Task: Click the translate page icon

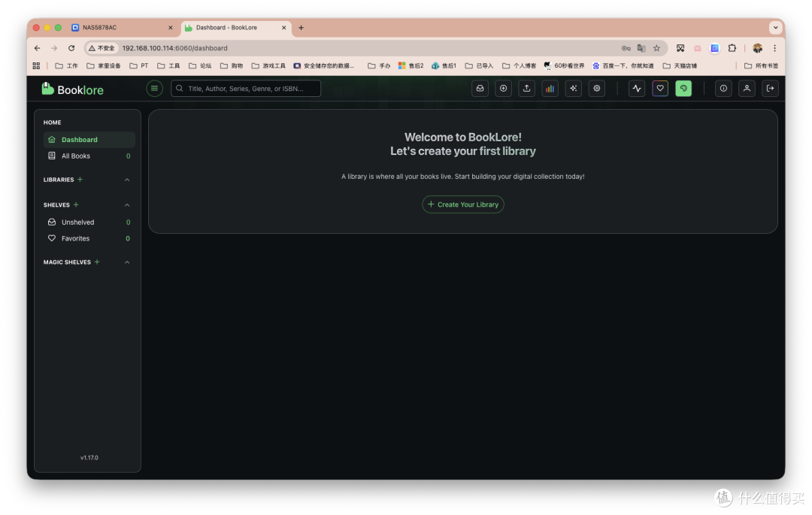Action: tap(641, 48)
